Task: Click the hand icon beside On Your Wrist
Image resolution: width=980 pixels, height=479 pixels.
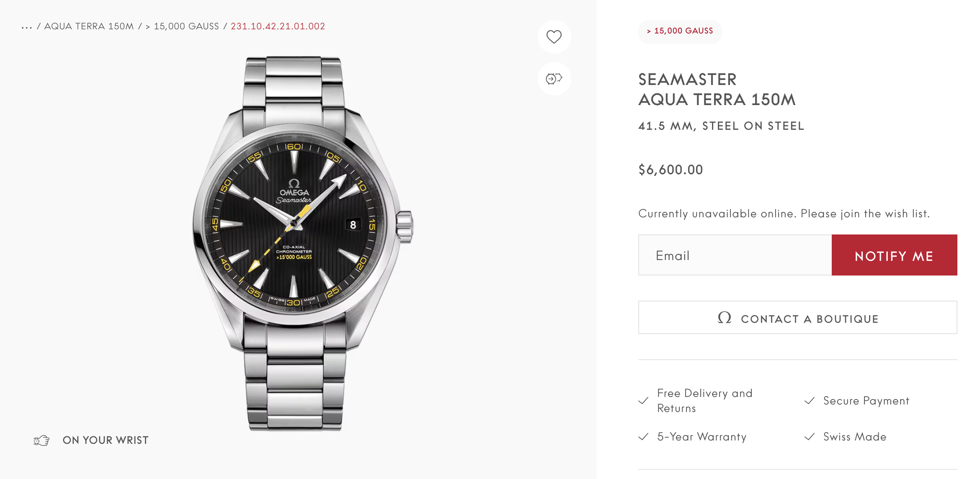Action: click(41, 440)
